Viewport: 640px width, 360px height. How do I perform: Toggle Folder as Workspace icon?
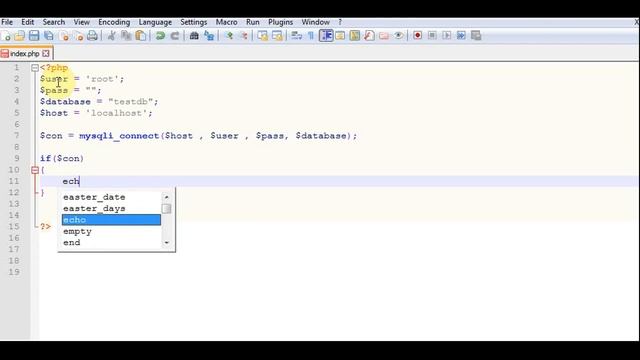[384, 36]
